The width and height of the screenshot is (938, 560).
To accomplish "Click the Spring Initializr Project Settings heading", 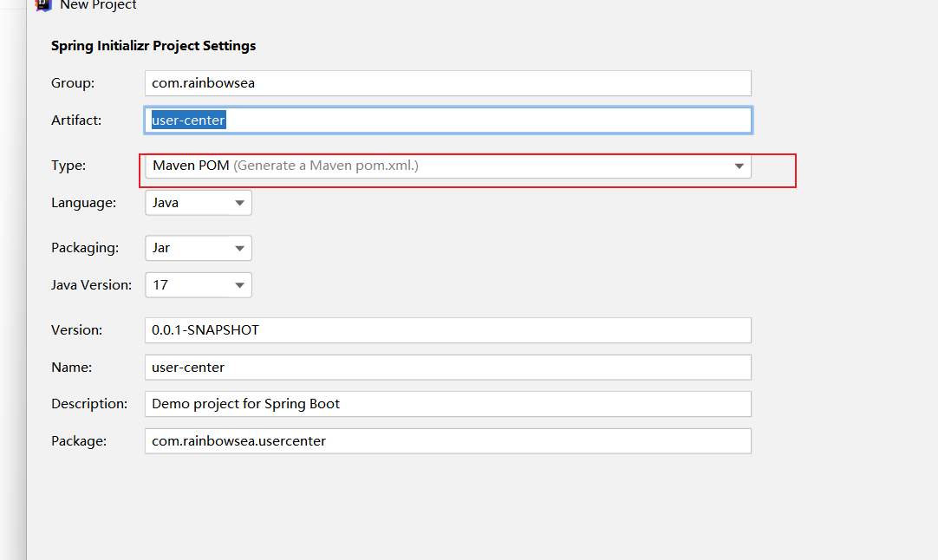I will 153,46.
